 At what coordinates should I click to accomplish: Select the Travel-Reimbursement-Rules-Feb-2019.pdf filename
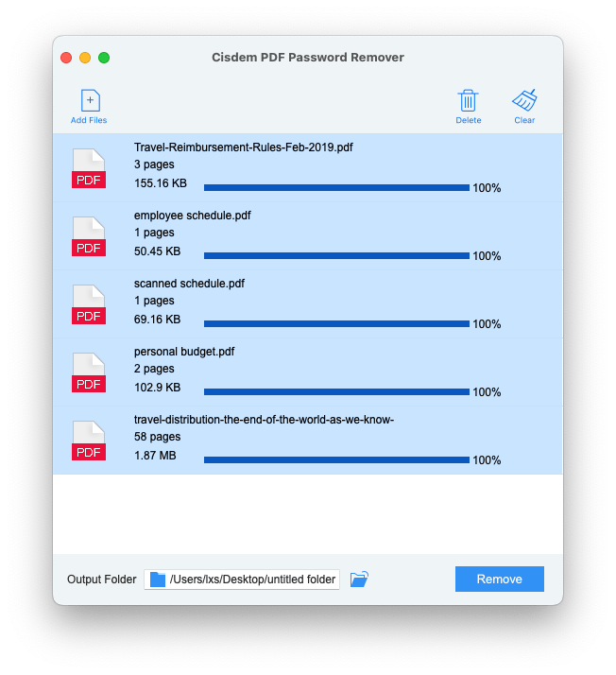pyautogui.click(x=244, y=147)
